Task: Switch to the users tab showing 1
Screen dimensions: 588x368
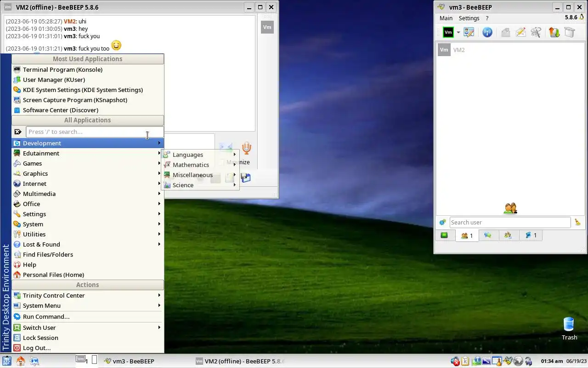Action: tap(467, 235)
